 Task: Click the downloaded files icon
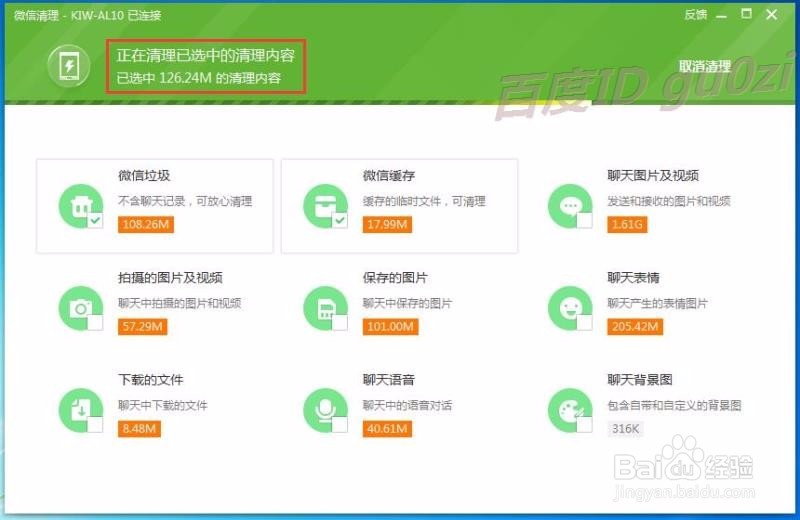[x=81, y=410]
